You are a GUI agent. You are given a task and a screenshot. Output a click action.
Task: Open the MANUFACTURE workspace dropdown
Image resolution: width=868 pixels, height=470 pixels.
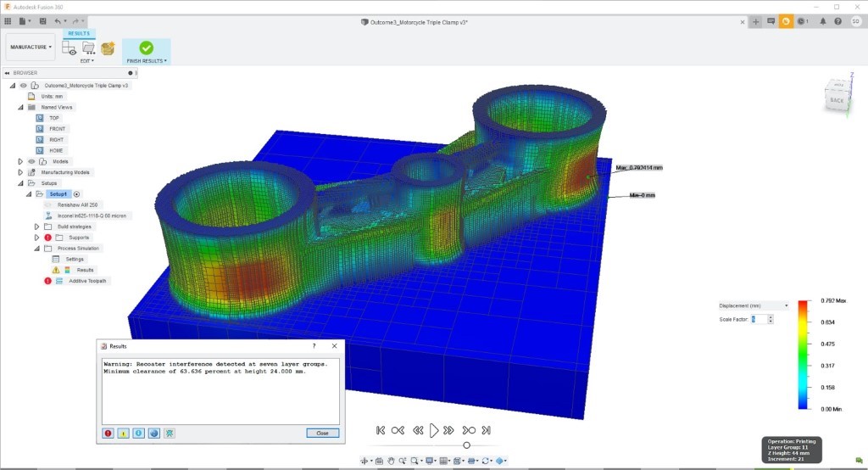coord(31,47)
